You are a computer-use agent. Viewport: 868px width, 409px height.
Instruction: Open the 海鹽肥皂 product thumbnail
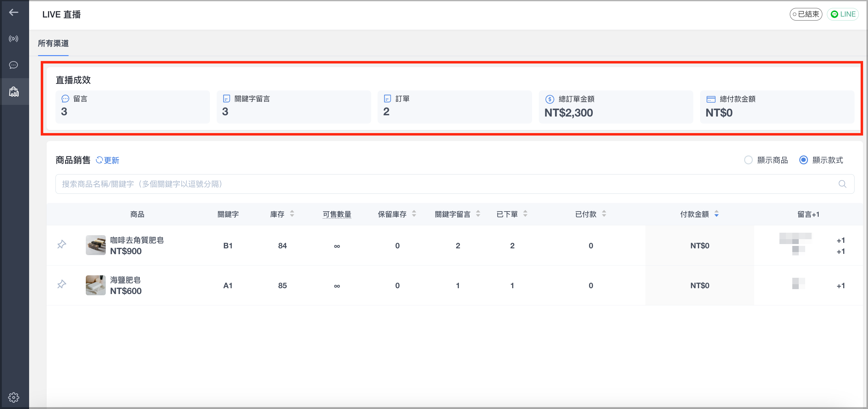click(96, 285)
